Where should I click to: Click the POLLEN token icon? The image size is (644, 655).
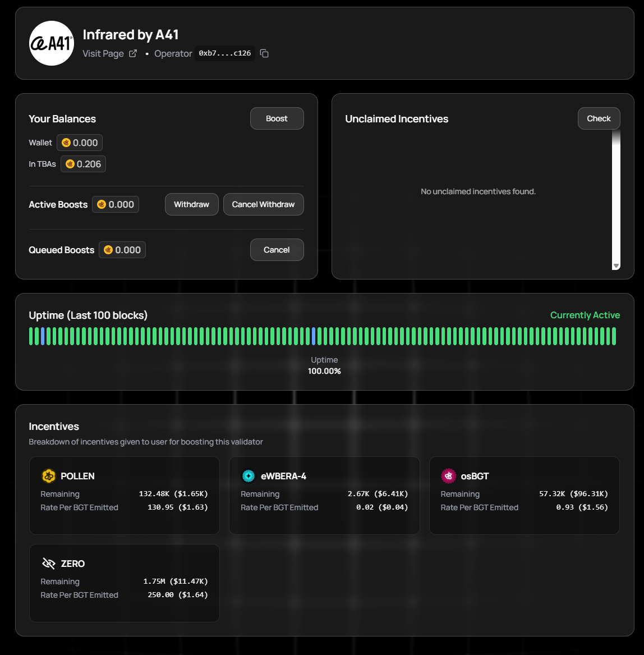point(49,476)
